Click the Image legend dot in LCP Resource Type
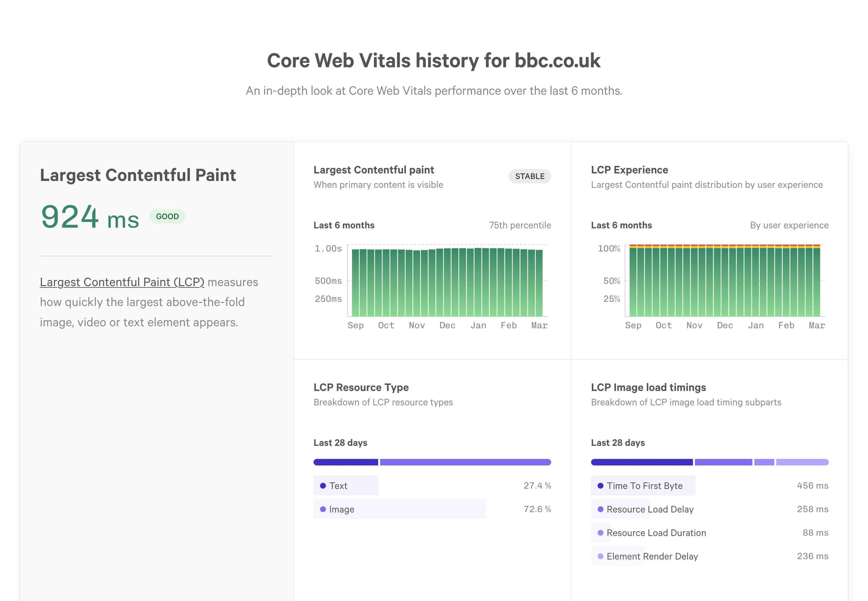The height and width of the screenshot is (601, 868). (323, 509)
